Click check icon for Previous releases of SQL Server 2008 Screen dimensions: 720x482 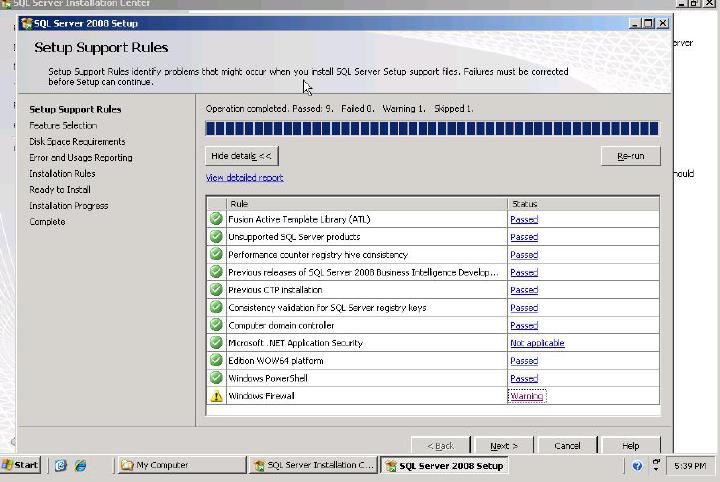[216, 272]
